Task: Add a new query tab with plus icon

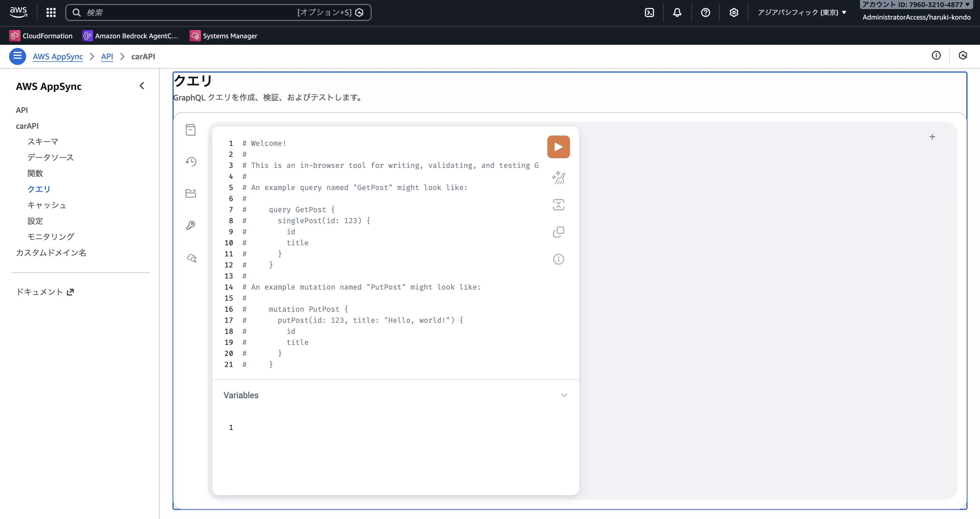Action: pyautogui.click(x=932, y=137)
